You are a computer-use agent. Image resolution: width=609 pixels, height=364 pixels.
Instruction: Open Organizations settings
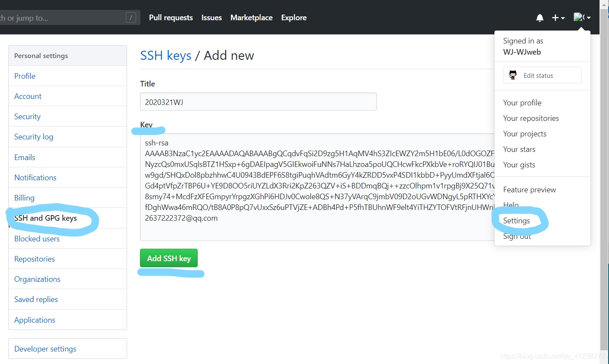(68, 279)
